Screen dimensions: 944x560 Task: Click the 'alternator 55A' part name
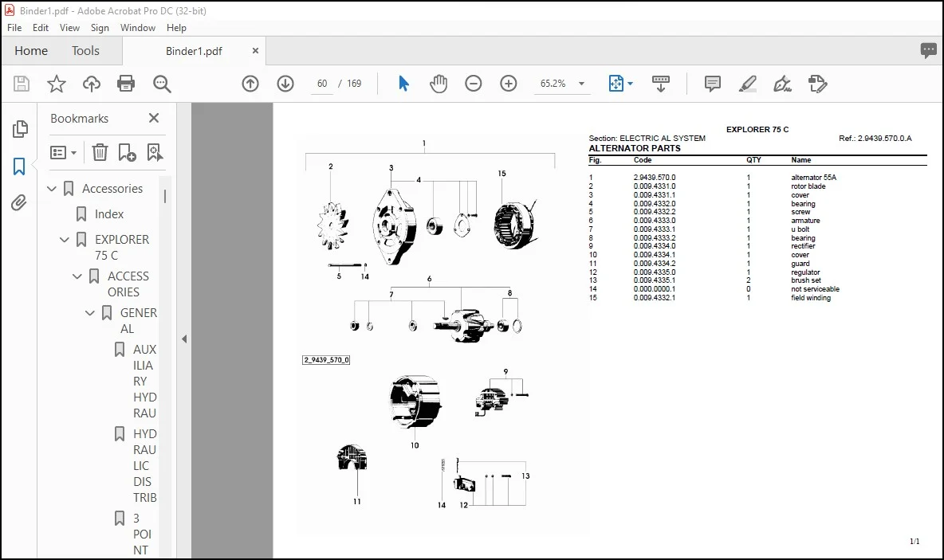point(813,178)
